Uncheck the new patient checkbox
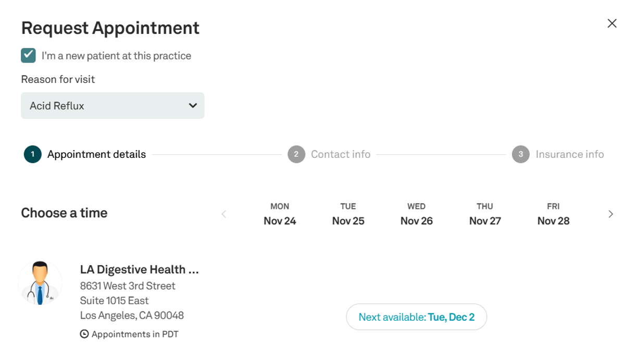Image resolution: width=625 pixels, height=364 pixels. click(x=28, y=55)
